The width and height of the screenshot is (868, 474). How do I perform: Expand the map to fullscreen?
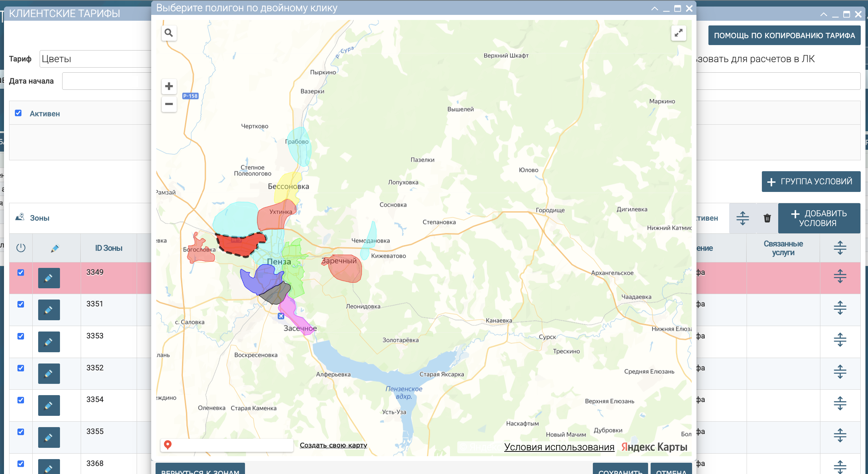[678, 33]
